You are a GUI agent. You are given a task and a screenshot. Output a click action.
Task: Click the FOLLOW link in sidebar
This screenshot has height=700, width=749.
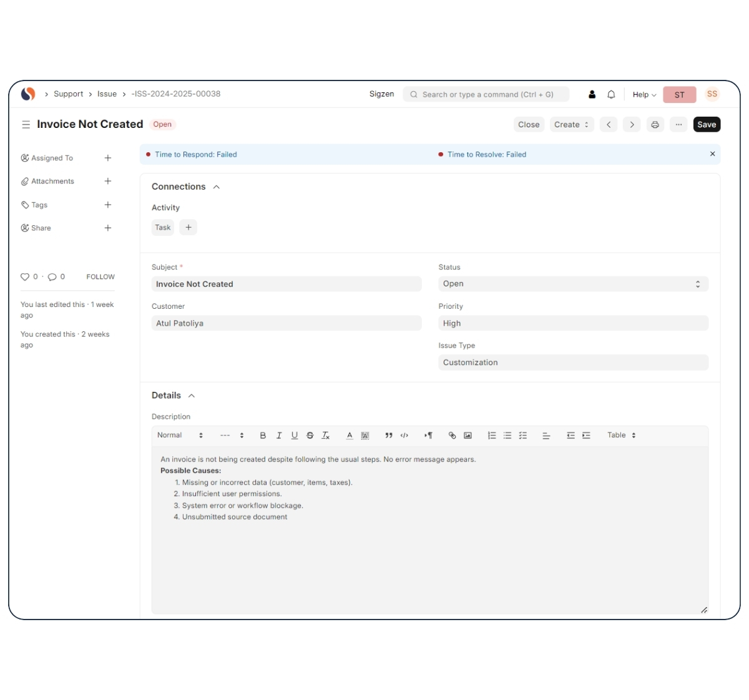tap(100, 277)
